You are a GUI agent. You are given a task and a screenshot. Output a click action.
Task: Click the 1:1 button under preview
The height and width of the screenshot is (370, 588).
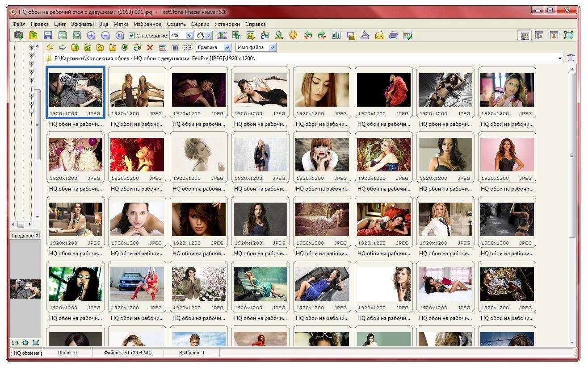(15, 343)
